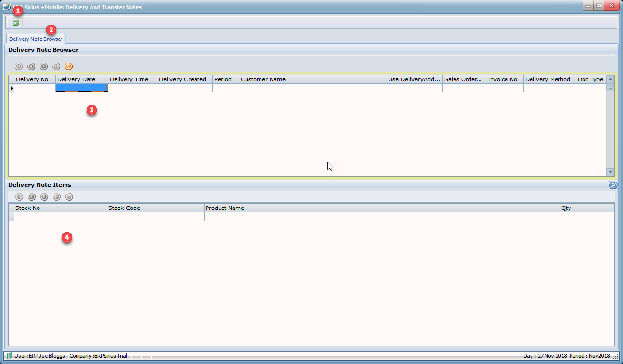Image resolution: width=623 pixels, height=364 pixels.
Task: Go to first record in Delivery Note Browser
Action: click(x=19, y=66)
